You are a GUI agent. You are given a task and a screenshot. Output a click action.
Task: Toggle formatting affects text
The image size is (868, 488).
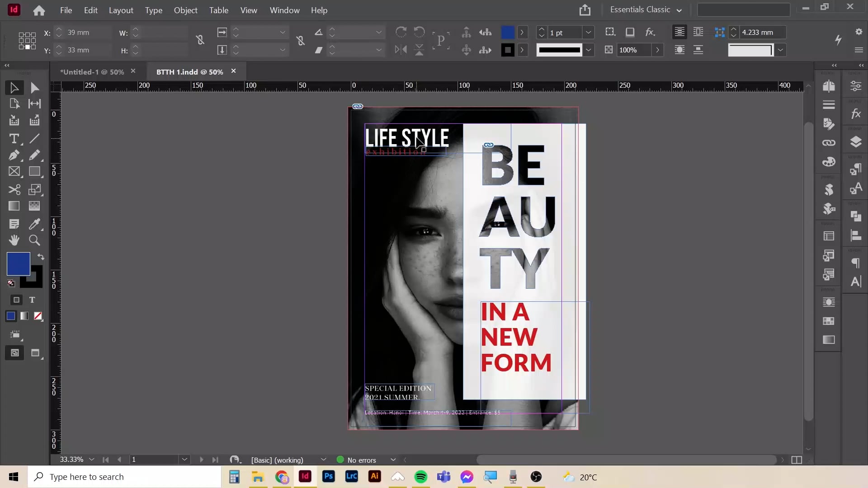coord(32,300)
